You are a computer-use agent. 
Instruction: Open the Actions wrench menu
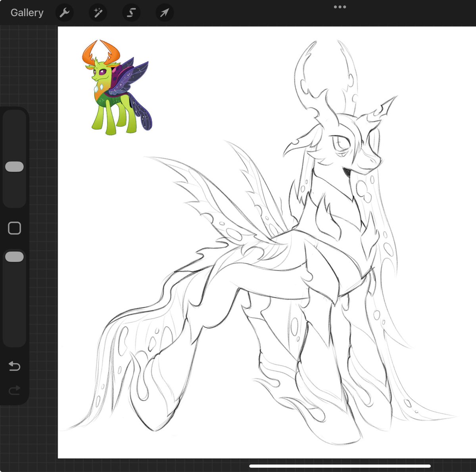point(64,13)
